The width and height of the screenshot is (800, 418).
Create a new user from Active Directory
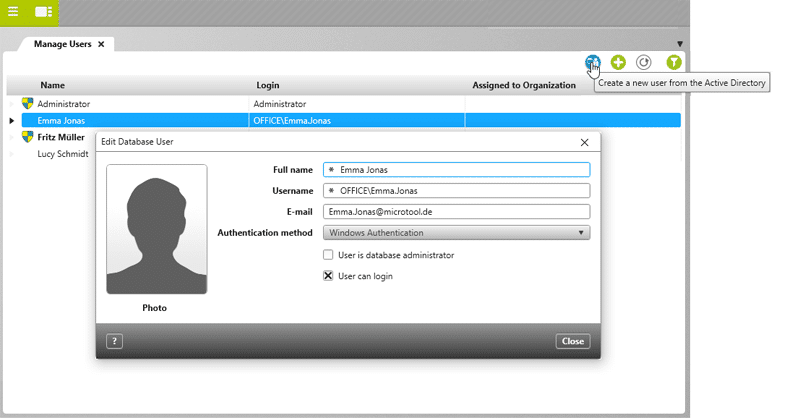(x=593, y=62)
